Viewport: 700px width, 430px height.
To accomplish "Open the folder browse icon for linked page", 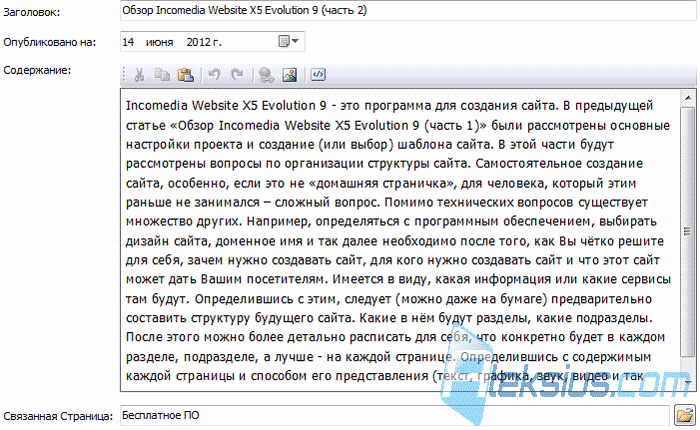I will pos(685,416).
